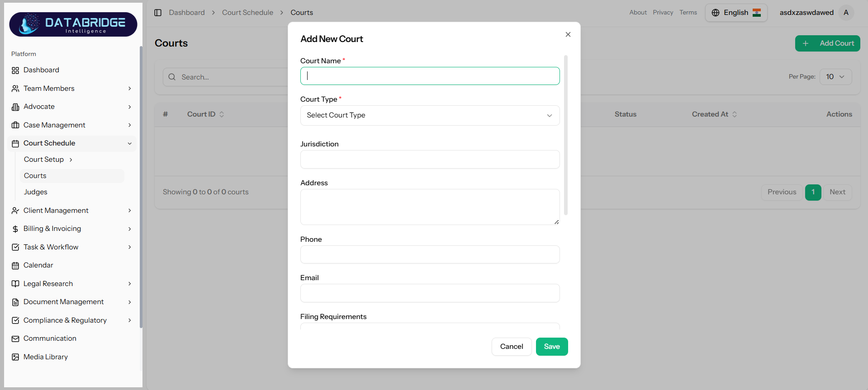This screenshot has width=868, height=390.
Task: Click the Legal Research book icon
Action: [x=15, y=284]
